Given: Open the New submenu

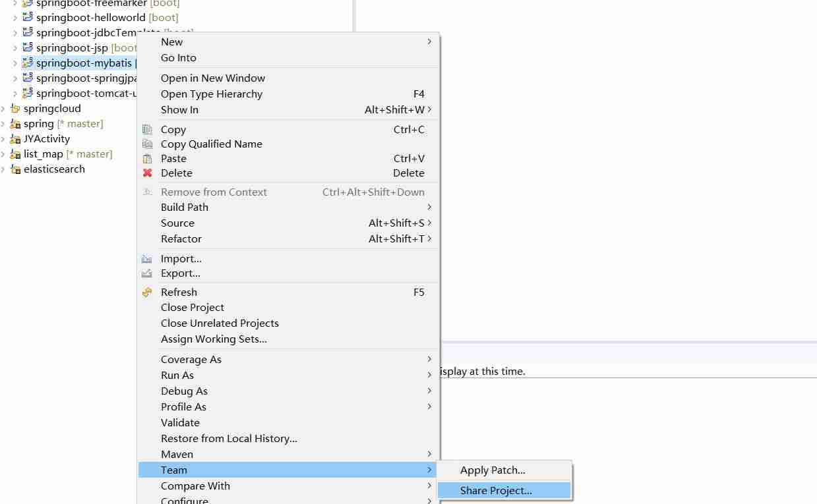Looking at the screenshot, I should [289, 42].
